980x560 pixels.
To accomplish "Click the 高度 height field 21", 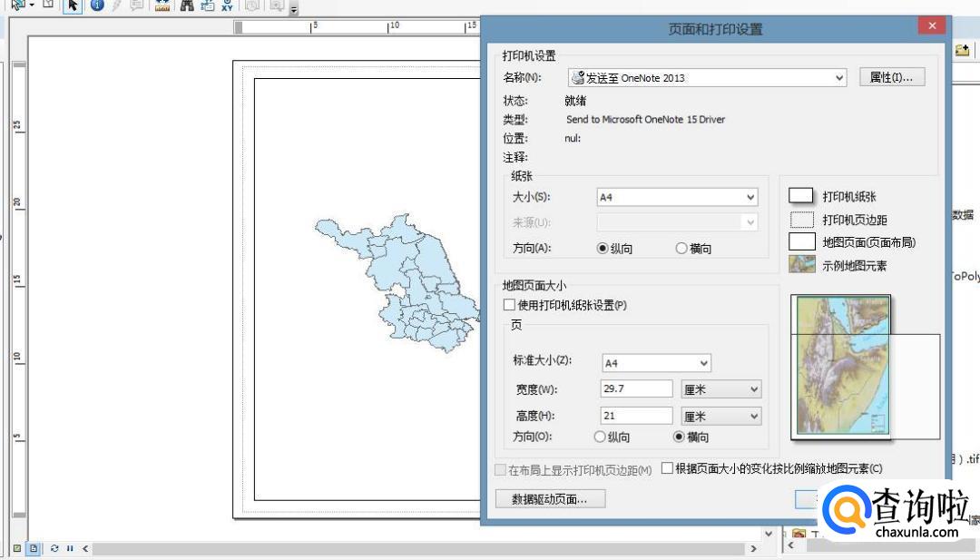I will pos(636,416).
